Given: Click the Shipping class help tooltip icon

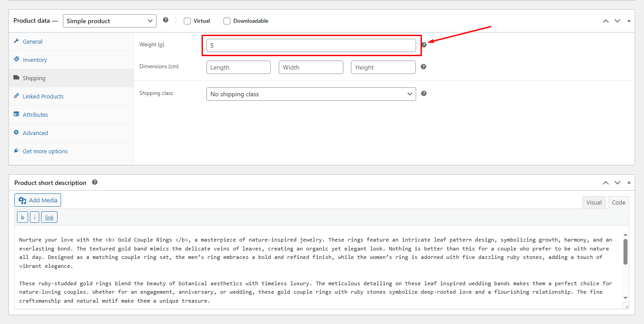Looking at the screenshot, I should click(x=424, y=94).
